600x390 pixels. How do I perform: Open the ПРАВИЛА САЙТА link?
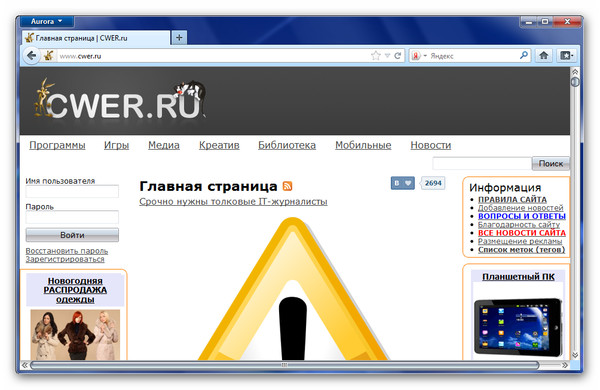pos(512,199)
